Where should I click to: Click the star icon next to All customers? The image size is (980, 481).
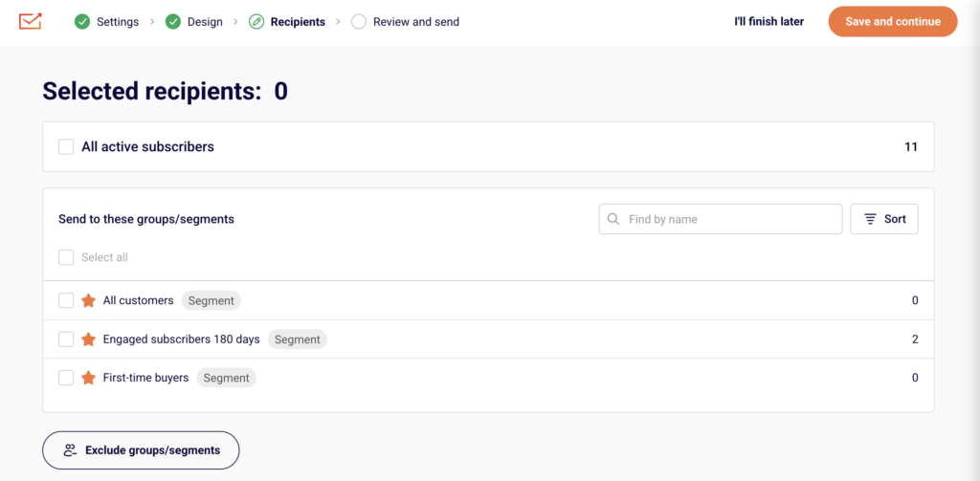click(x=89, y=300)
